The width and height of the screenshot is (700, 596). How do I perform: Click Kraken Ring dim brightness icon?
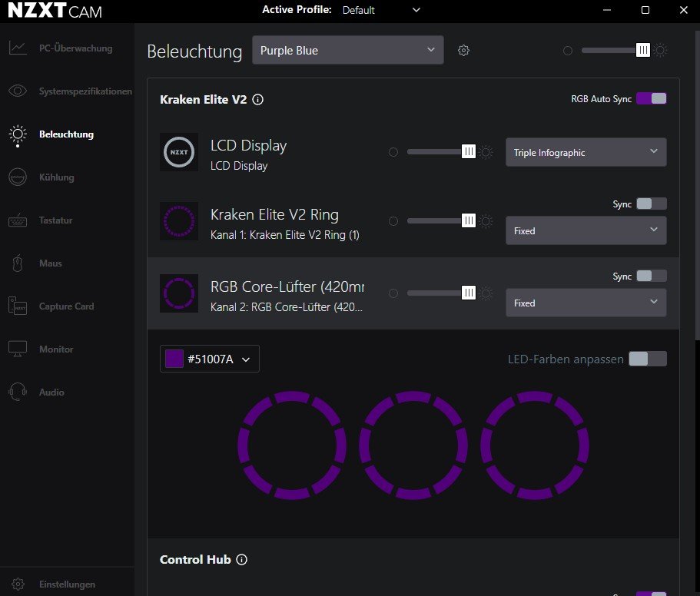click(393, 221)
